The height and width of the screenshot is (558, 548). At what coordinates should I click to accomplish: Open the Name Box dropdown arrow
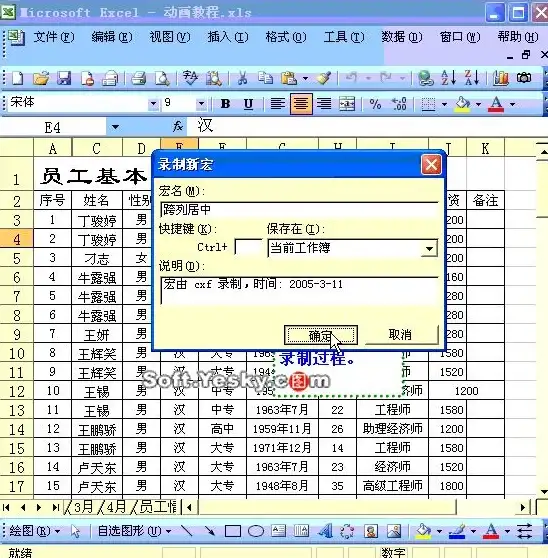coord(115,127)
